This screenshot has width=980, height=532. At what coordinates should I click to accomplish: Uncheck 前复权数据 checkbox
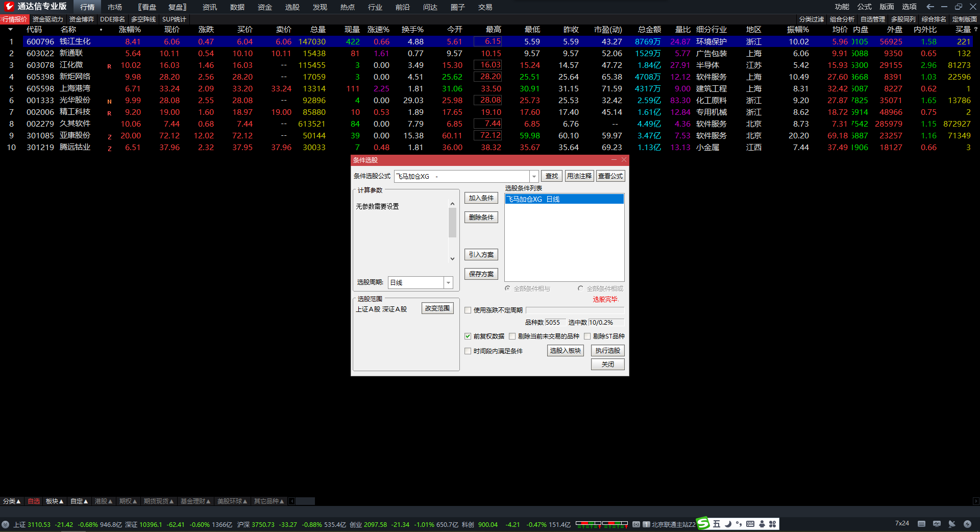coord(468,336)
